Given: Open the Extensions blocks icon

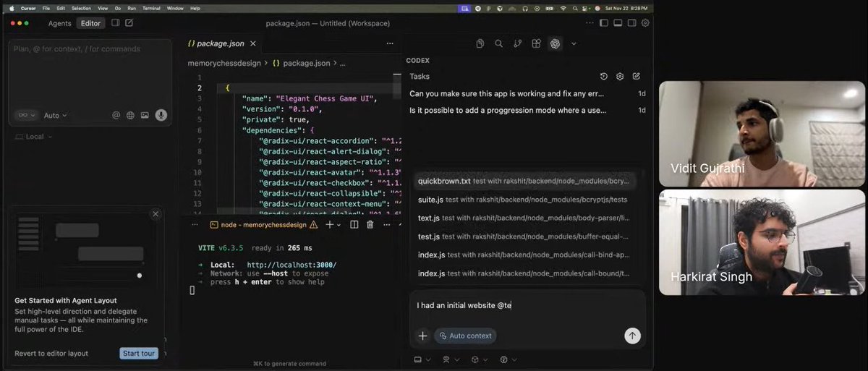Looking at the screenshot, I should tap(536, 43).
